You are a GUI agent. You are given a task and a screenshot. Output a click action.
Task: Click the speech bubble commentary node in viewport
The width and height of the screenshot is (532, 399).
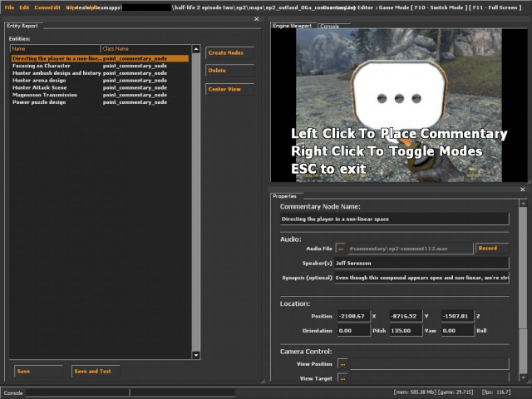coord(399,96)
